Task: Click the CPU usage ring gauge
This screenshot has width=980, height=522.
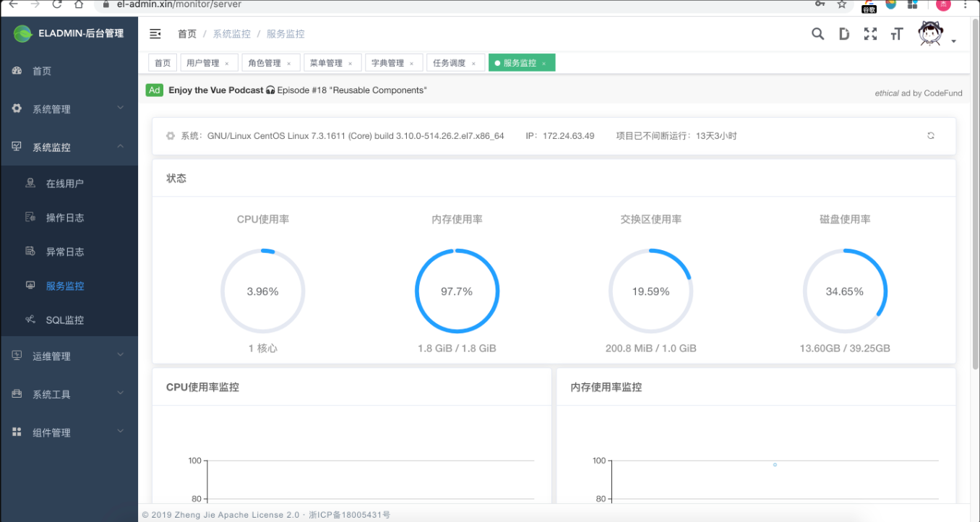Action: point(263,291)
